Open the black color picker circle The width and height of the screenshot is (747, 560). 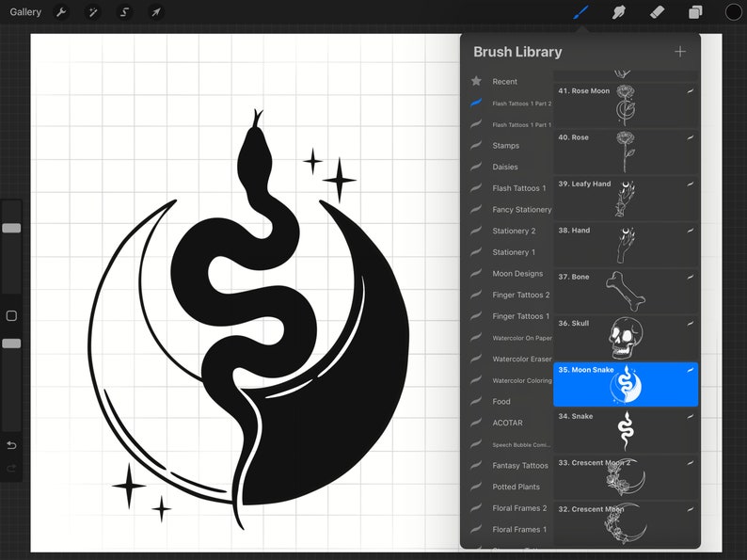[x=733, y=12]
